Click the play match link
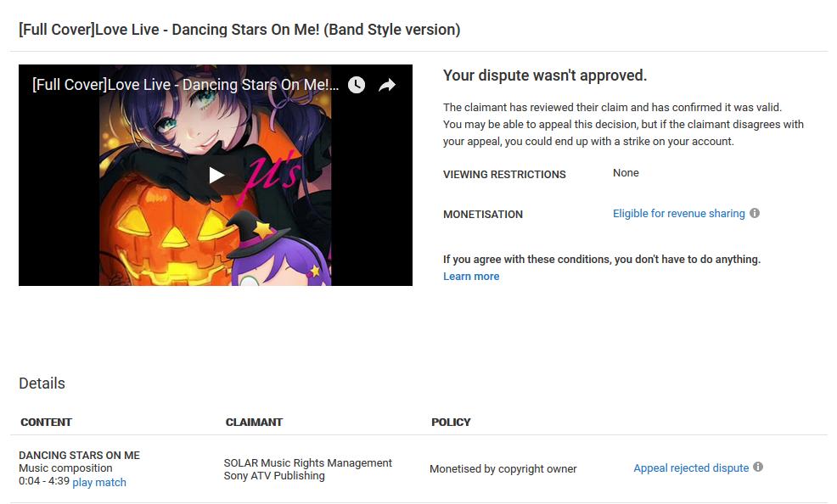The image size is (837, 504). coord(99,482)
